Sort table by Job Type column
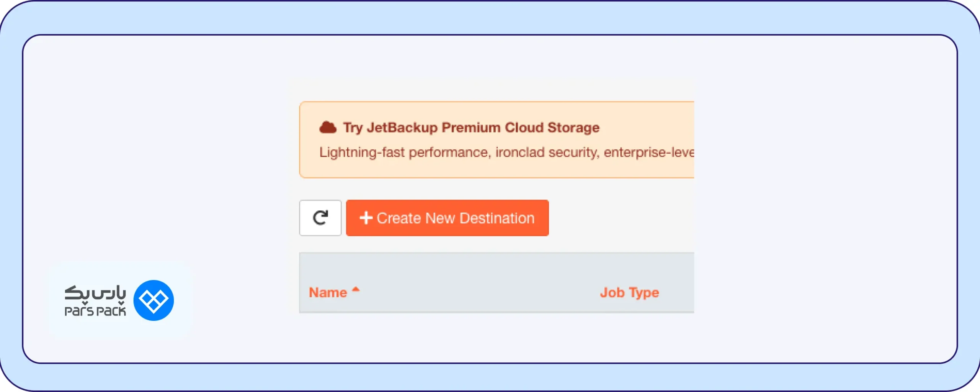 (629, 292)
